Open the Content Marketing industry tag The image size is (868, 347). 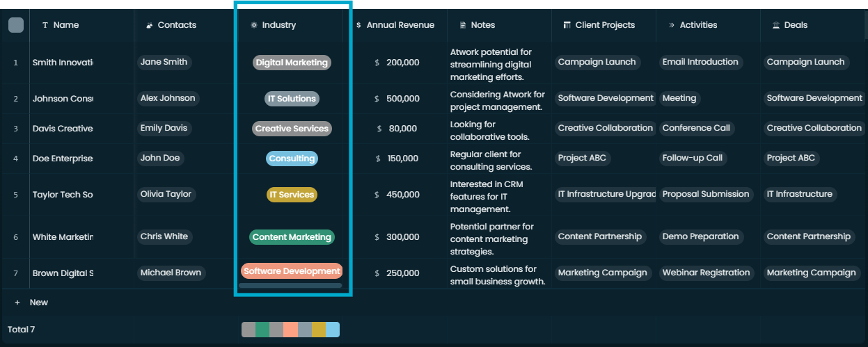[292, 237]
